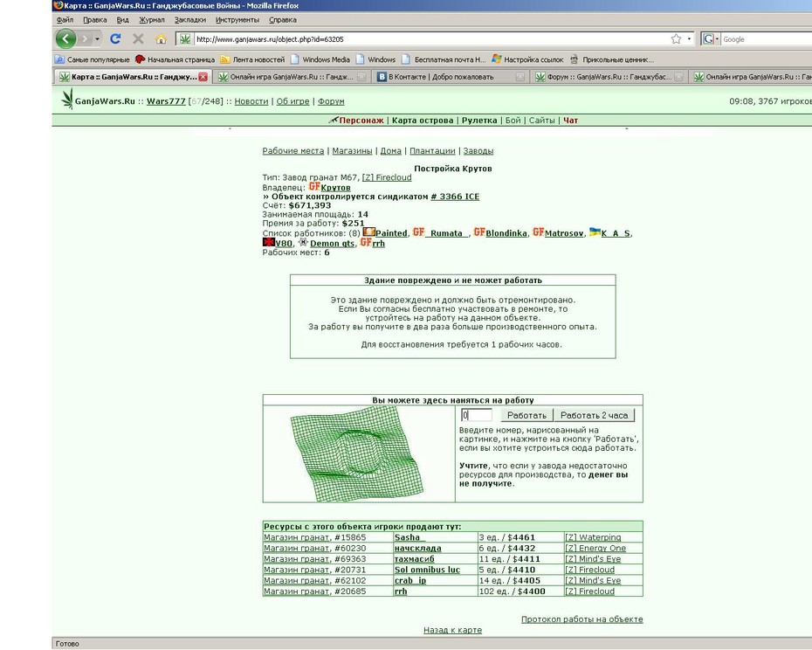Open the Об игре link
Viewport: 812px width, 650px height.
292,101
